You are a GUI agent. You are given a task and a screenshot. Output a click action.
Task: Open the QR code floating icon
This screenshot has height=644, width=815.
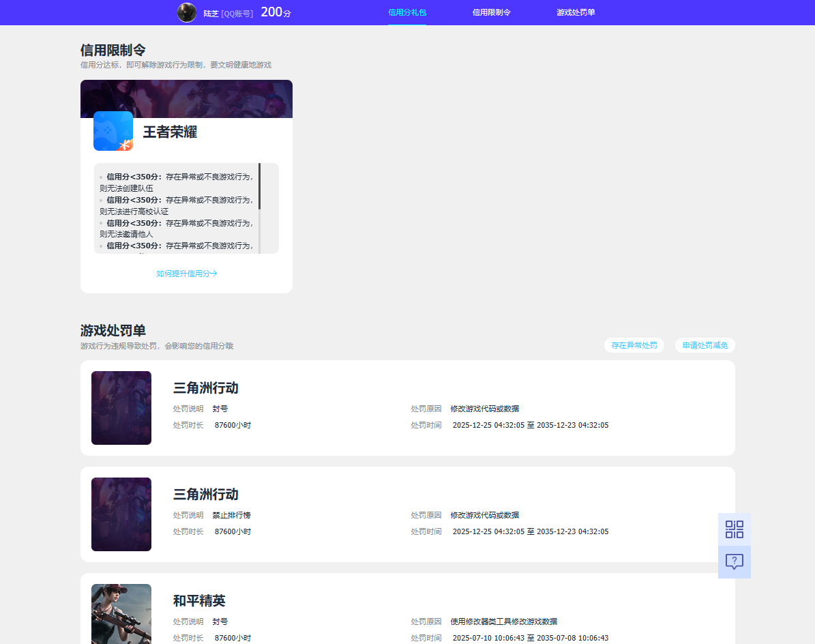[734, 529]
